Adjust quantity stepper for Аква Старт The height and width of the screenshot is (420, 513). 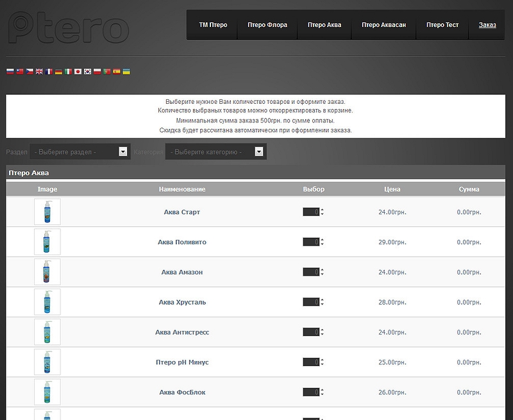pos(322,212)
